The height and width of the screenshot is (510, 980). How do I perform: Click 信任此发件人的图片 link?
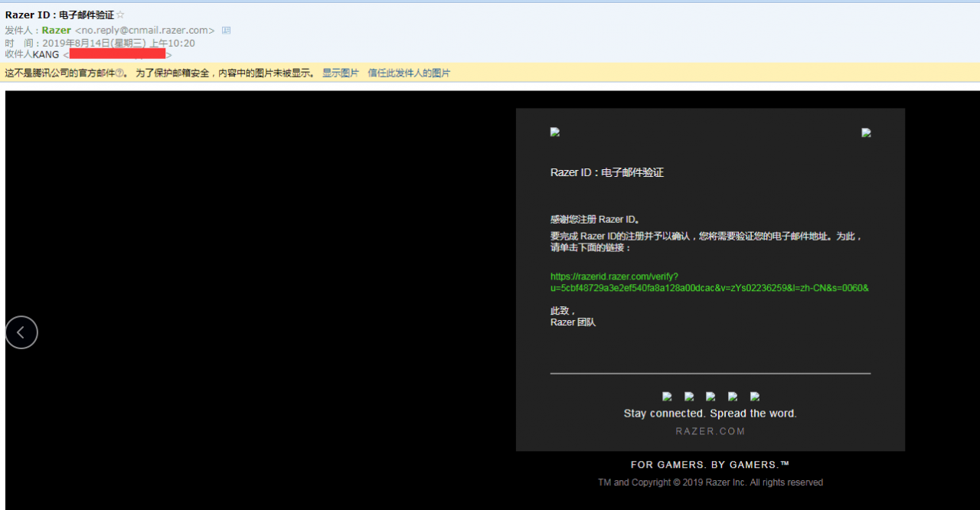[409, 74]
